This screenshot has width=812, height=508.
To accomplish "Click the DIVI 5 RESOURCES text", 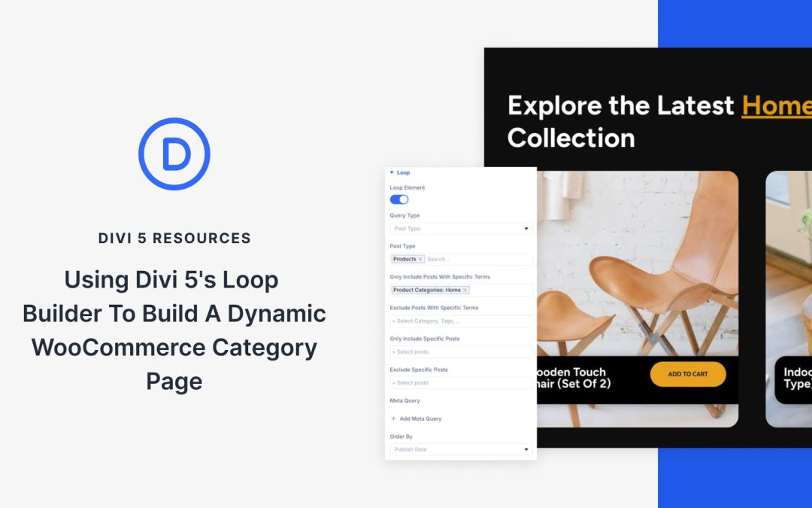I will point(174,239).
